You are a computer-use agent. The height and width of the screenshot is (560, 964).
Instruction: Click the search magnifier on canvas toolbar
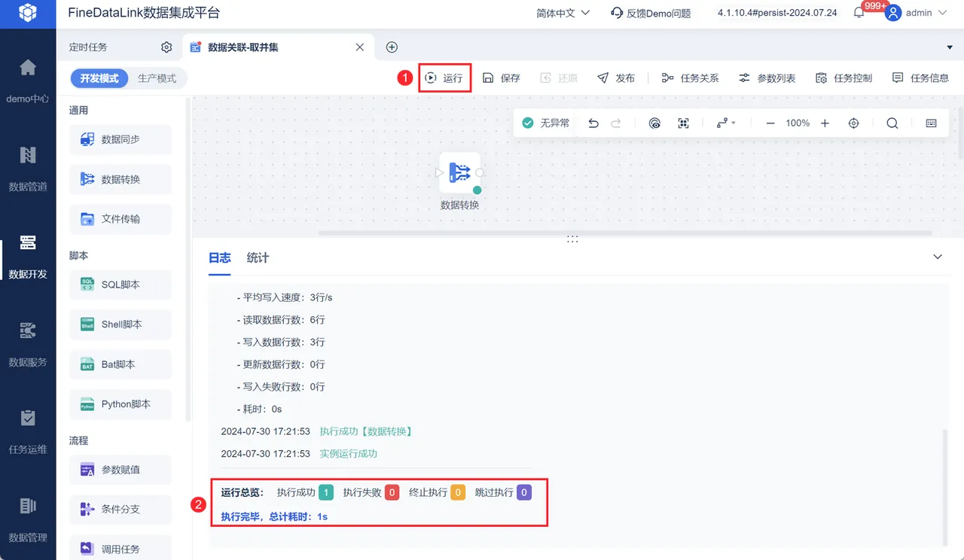[x=892, y=123]
